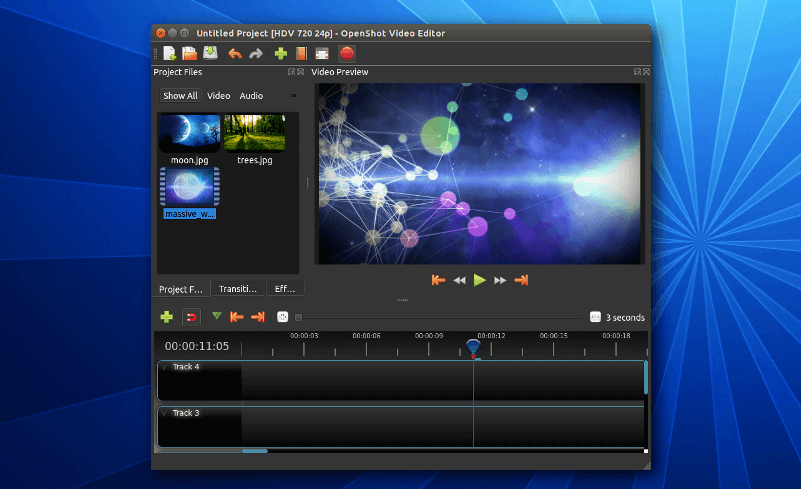
Task: Jump to start of preview
Action: point(438,280)
